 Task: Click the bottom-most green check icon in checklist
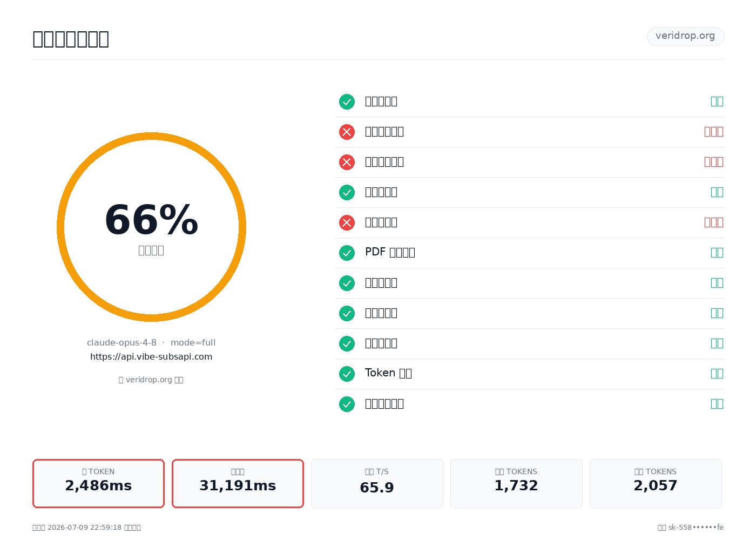point(347,404)
